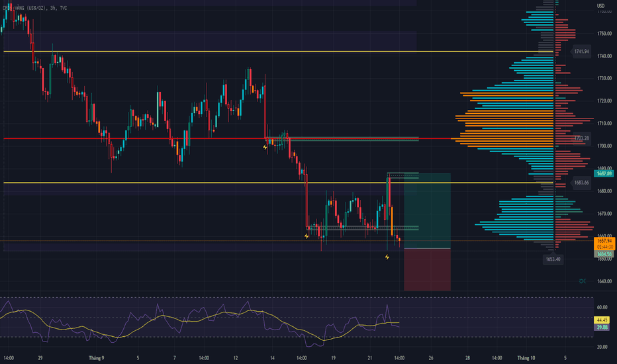Click the teal sun icon near 1640.00
This screenshot has height=364, width=617.
point(583,281)
